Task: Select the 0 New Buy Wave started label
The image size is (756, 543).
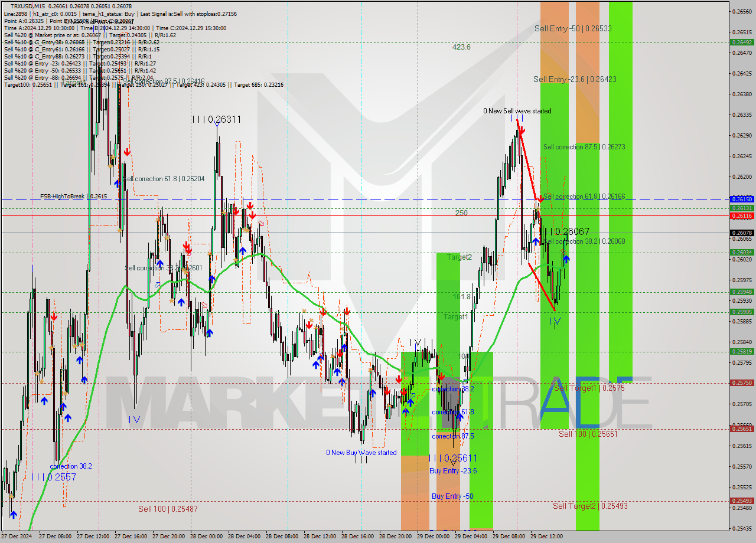Action: 361,453
